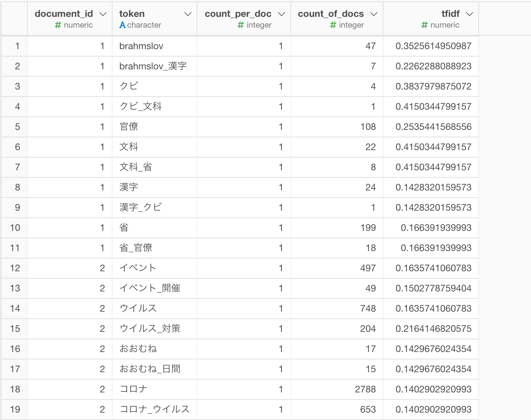Open document_id column dropdown arrow
531x420 pixels.
point(103,14)
